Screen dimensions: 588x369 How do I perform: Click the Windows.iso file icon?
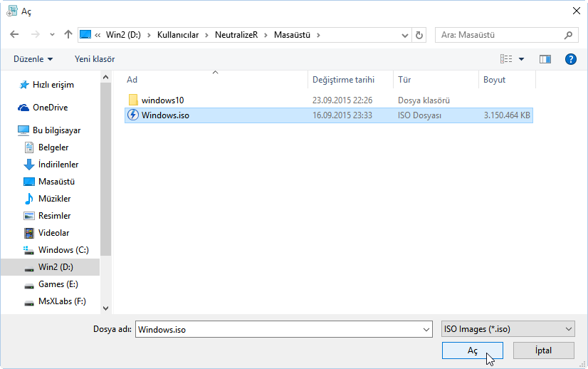coord(133,115)
